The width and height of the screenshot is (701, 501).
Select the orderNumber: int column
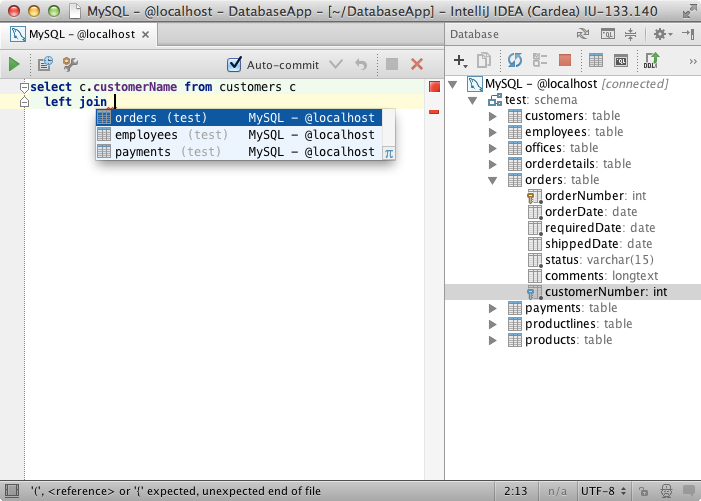coord(587,196)
